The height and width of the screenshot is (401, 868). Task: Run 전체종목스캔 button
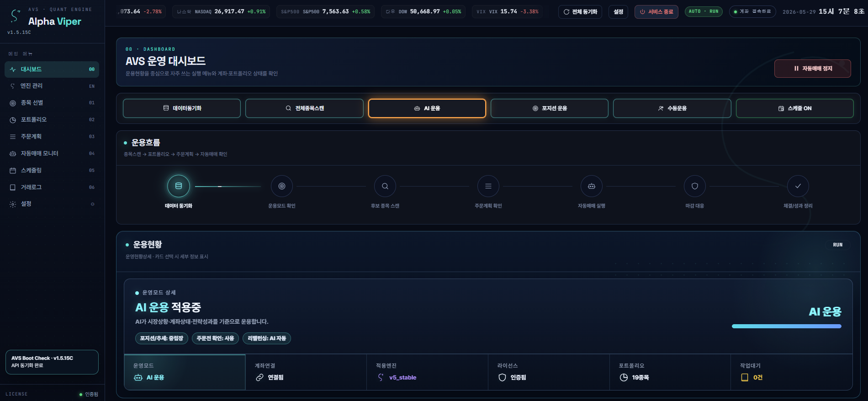coord(304,108)
